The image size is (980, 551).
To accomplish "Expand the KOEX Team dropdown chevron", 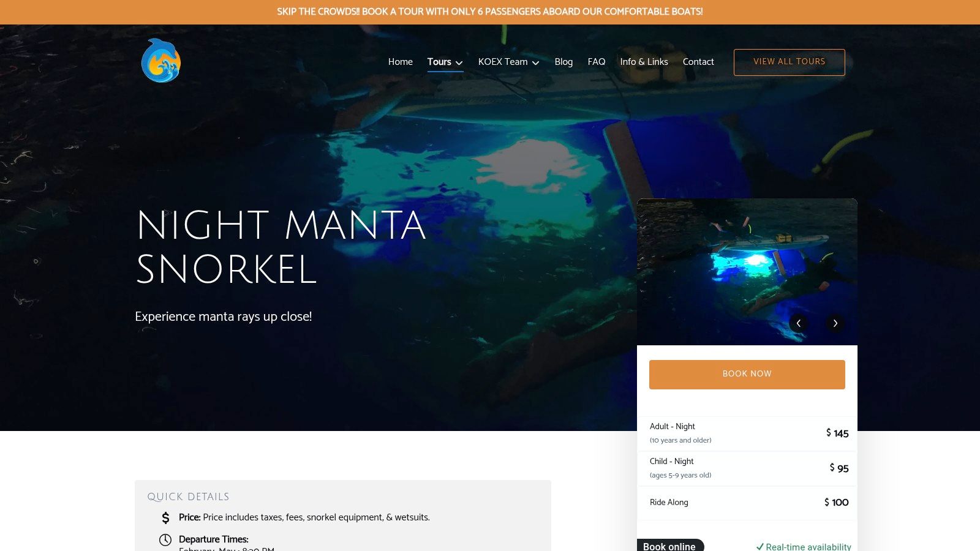I will (x=535, y=62).
